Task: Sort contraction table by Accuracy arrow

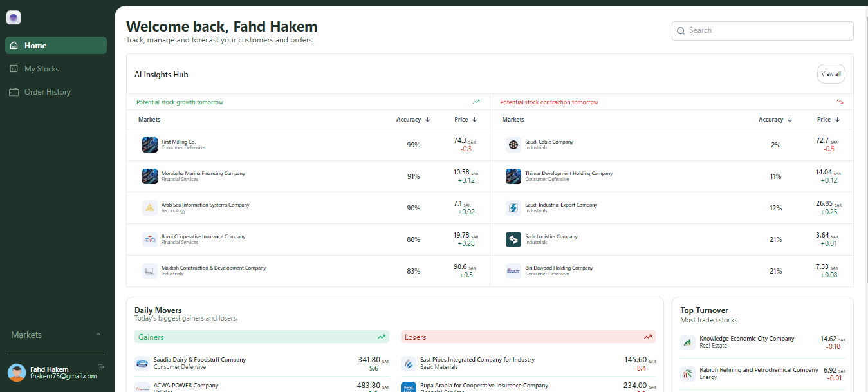Action: click(790, 120)
